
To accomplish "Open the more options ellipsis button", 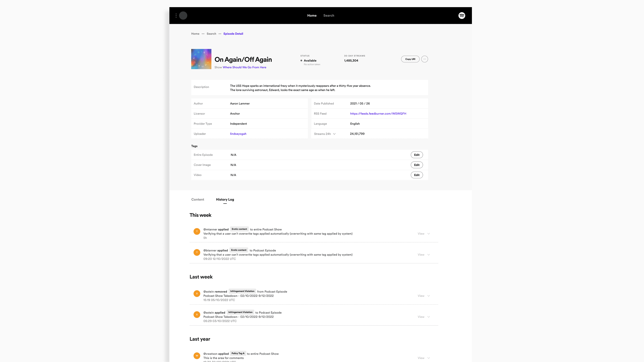I will (424, 59).
